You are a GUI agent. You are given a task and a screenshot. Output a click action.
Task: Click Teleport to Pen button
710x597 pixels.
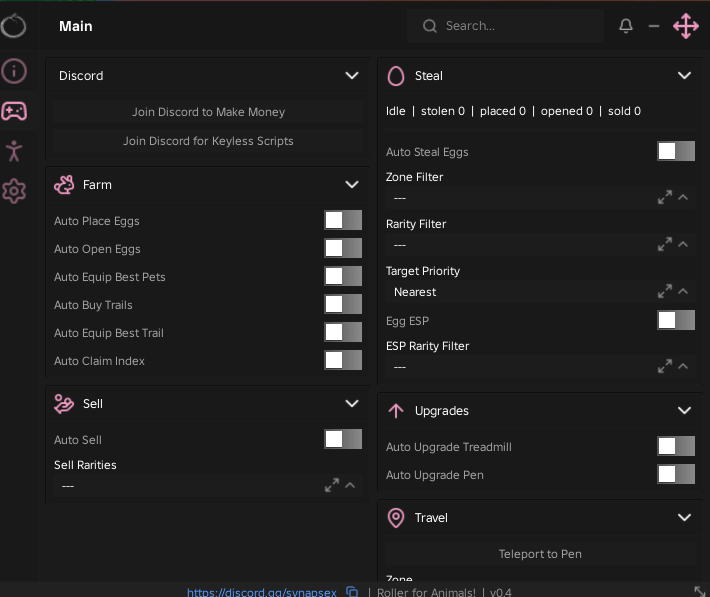click(x=540, y=554)
